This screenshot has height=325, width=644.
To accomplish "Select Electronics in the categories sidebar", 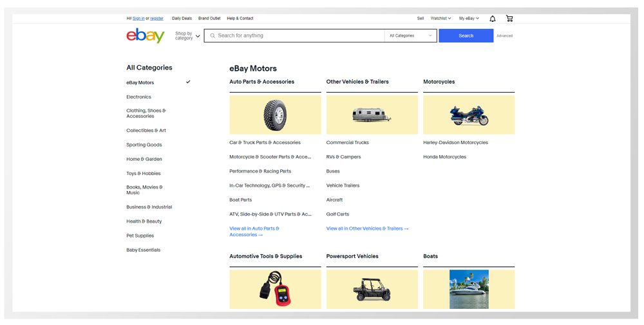I will [138, 97].
